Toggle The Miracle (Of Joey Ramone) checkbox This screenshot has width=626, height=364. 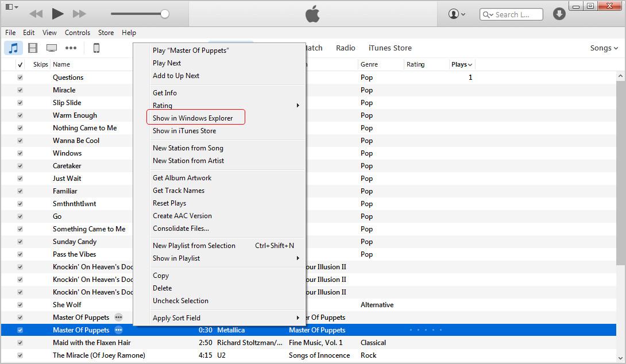click(x=20, y=355)
